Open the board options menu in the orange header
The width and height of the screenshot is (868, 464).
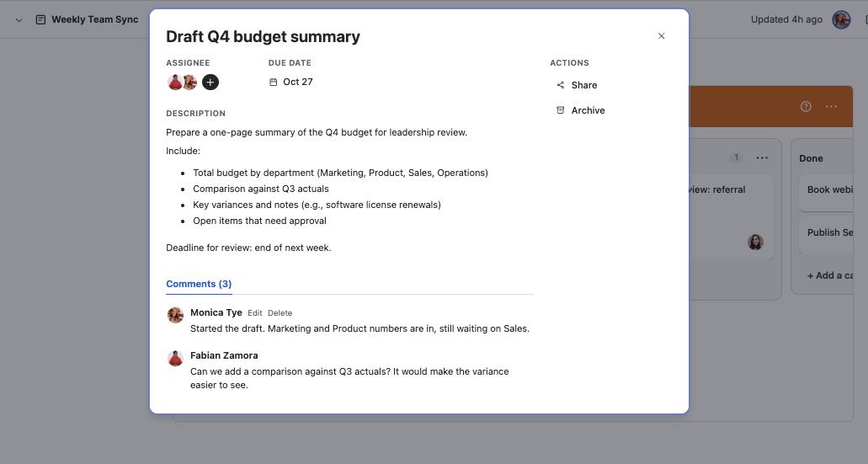(831, 106)
